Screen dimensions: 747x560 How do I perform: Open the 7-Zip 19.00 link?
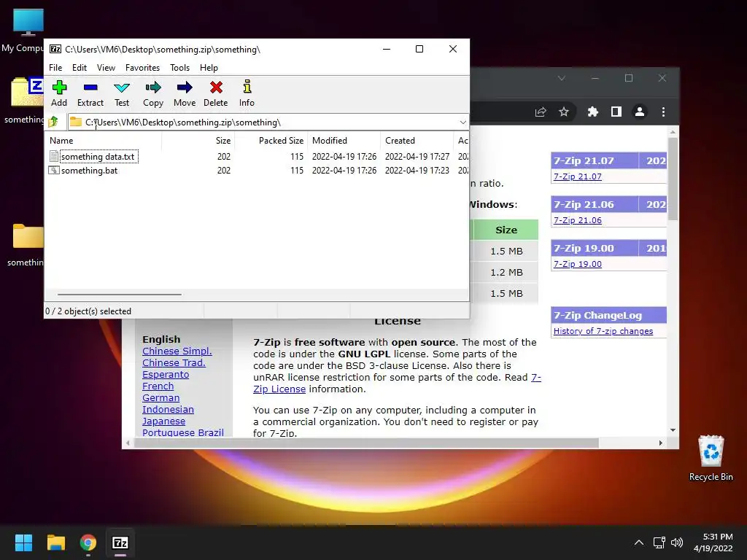[578, 264]
